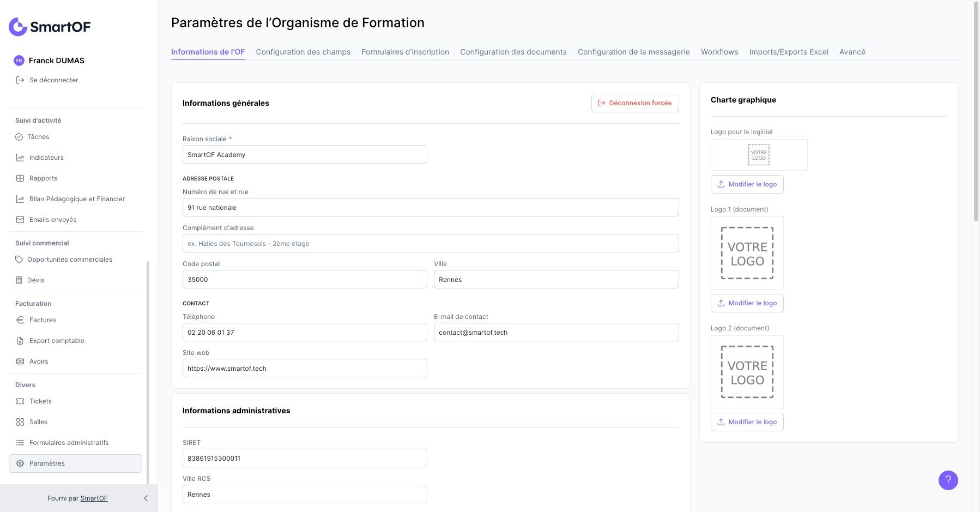The height and width of the screenshot is (512, 980).
Task: Click the Rapports table icon
Action: point(20,178)
